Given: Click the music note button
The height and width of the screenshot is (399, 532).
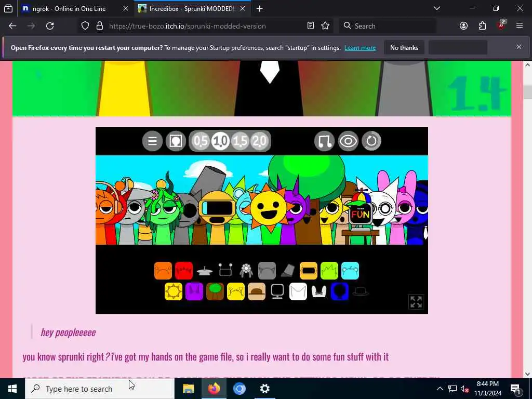Looking at the screenshot, I should (x=324, y=141).
